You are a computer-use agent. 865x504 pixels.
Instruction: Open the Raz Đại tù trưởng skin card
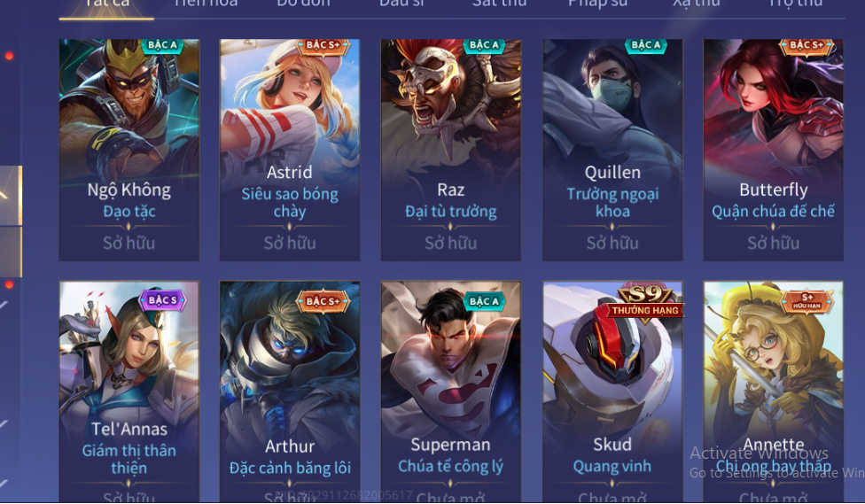pos(451,150)
